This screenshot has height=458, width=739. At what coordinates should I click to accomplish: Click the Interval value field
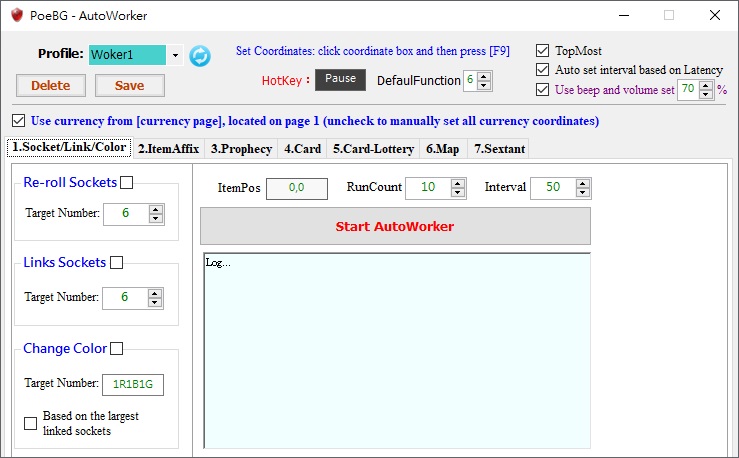(x=553, y=188)
